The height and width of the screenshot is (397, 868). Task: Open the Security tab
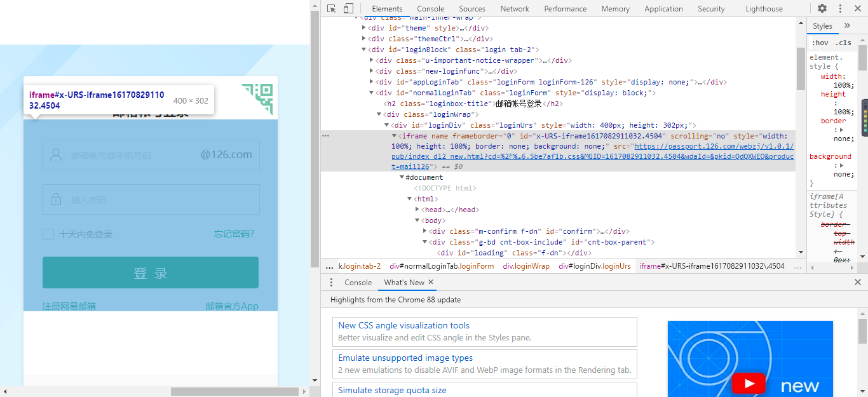click(x=711, y=9)
